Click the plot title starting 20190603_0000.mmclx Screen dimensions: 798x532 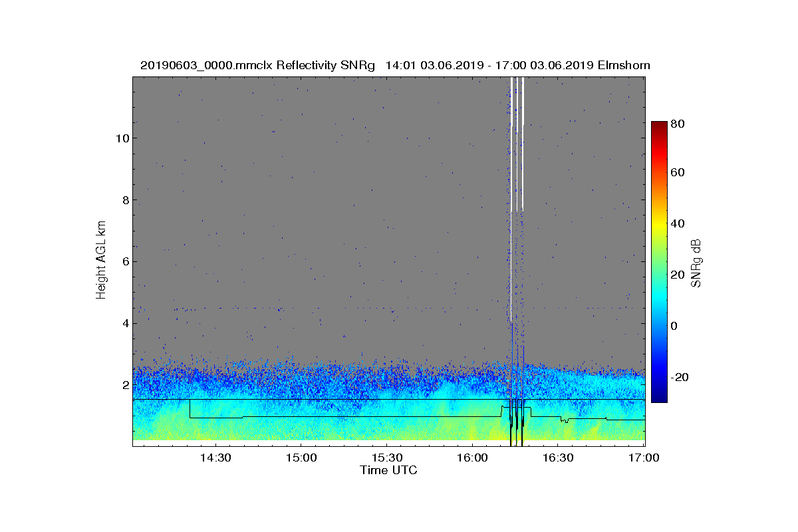395,65
